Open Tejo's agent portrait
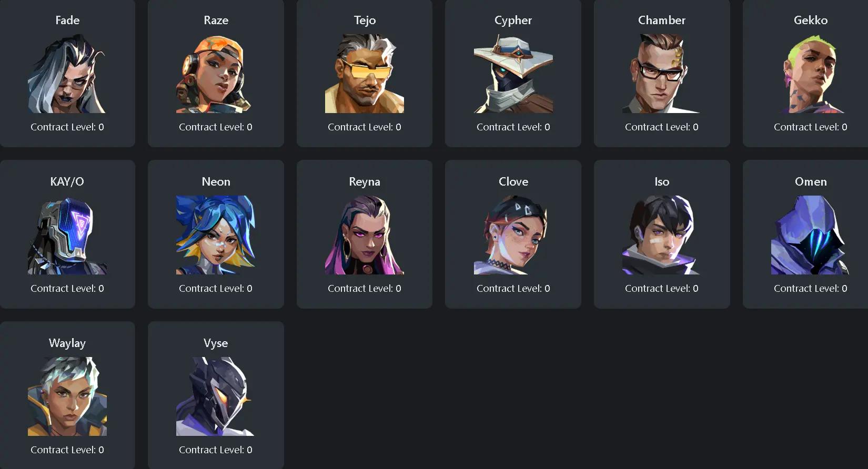Image resolution: width=868 pixels, height=469 pixels. 365,74
